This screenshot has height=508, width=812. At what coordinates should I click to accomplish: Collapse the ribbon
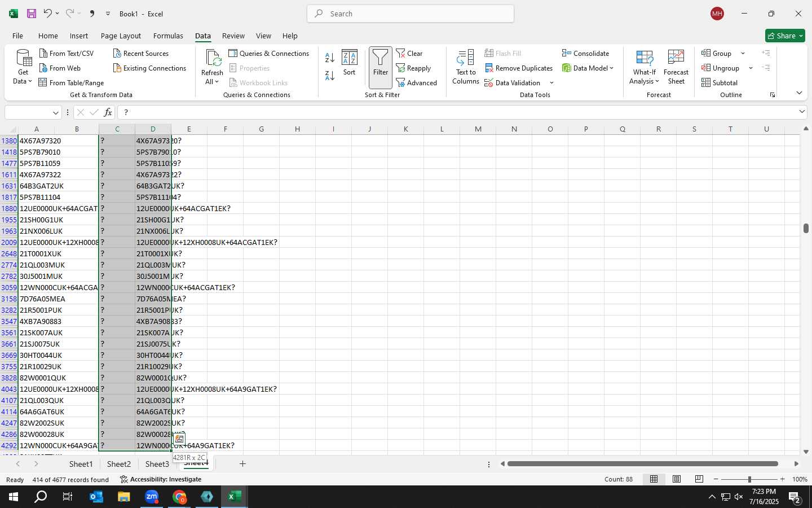coord(799,93)
